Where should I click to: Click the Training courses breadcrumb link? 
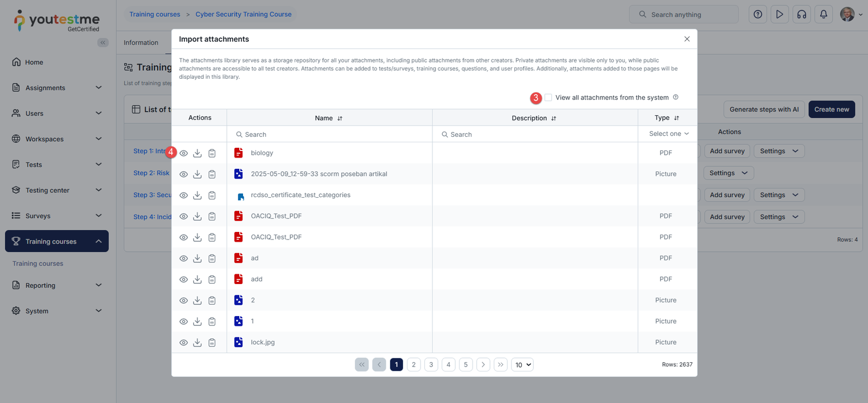[155, 15]
